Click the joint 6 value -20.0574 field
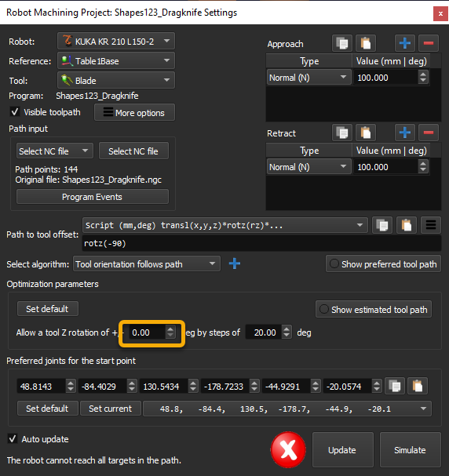 pyautogui.click(x=347, y=386)
